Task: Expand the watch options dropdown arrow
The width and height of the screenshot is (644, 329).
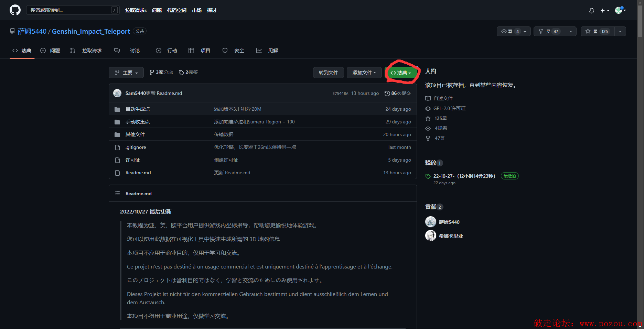Action: pos(525,31)
